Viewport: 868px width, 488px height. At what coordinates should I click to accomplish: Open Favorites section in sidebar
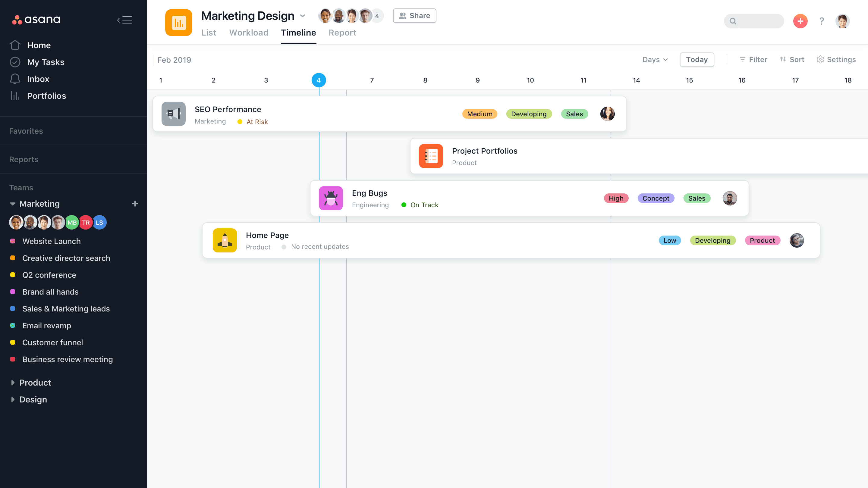tap(26, 131)
